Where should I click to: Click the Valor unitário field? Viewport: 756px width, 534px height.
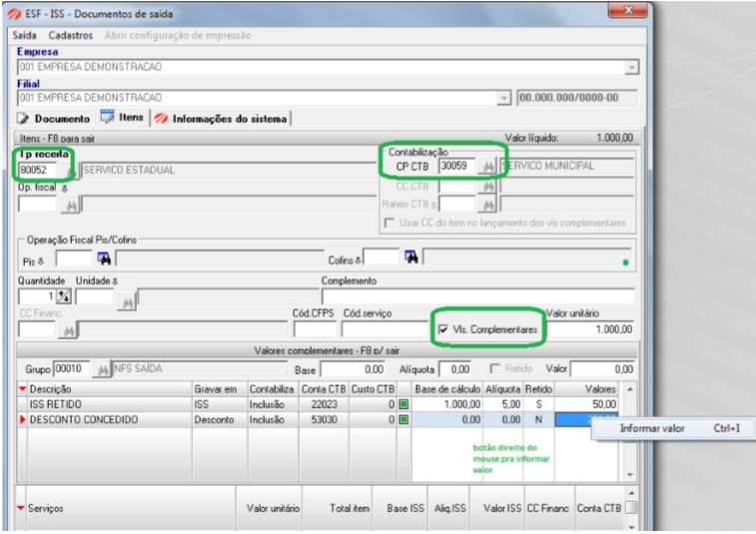[x=589, y=329]
